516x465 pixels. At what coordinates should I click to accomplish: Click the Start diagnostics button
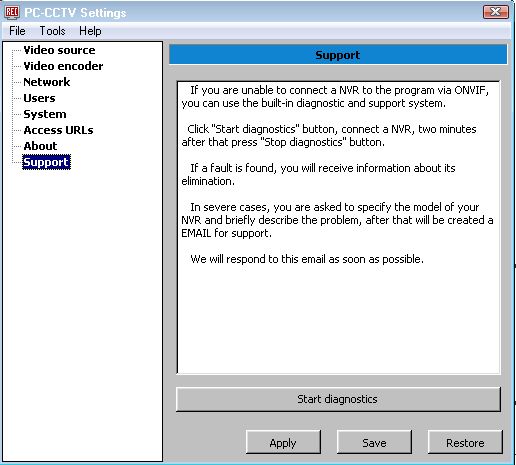coord(338,399)
